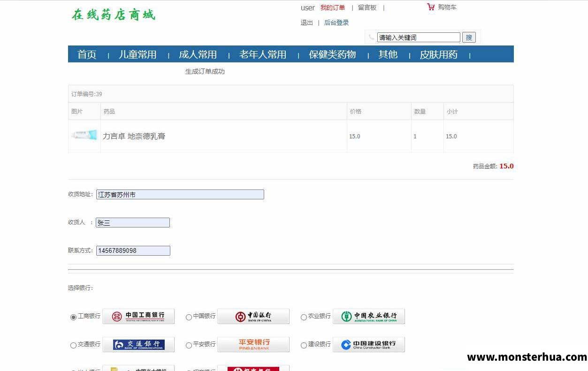Select the 平安银行 radio button
The height and width of the screenshot is (371, 588).
pos(189,346)
